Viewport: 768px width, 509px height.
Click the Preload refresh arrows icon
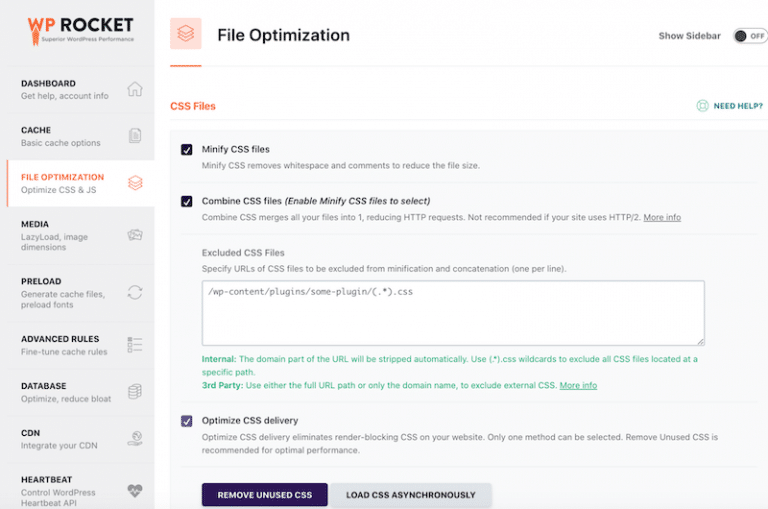(x=134, y=292)
